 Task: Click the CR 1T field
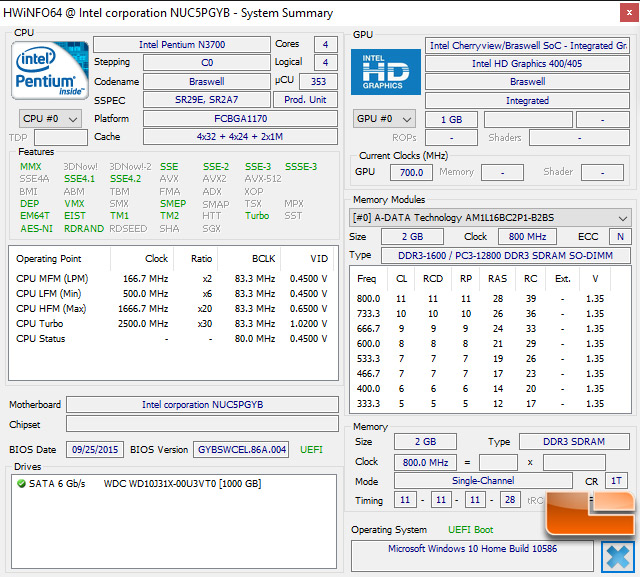coord(616,481)
